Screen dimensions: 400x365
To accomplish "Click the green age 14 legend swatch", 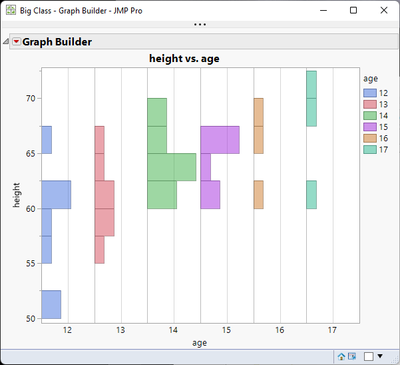I will [x=370, y=116].
